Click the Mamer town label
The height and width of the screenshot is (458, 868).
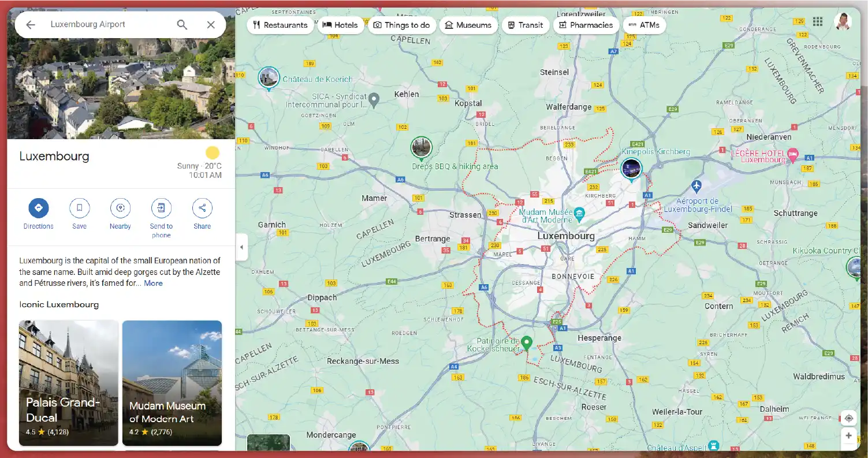[x=374, y=198]
